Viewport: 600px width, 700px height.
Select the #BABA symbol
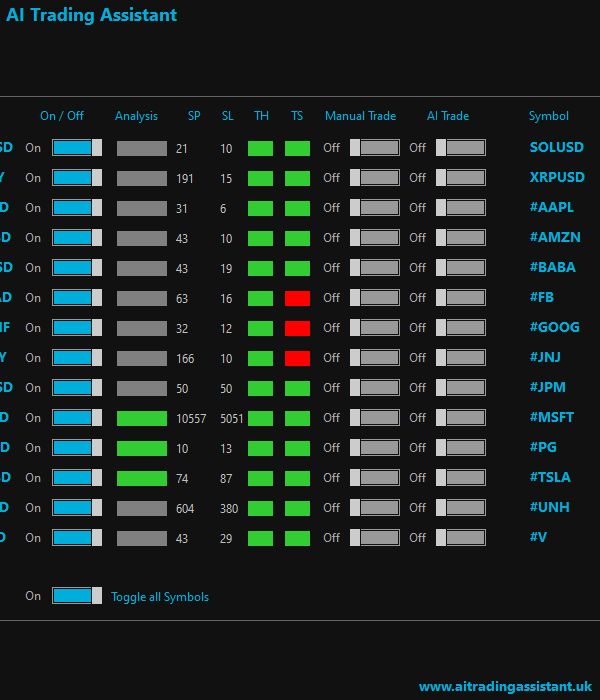pos(552,267)
